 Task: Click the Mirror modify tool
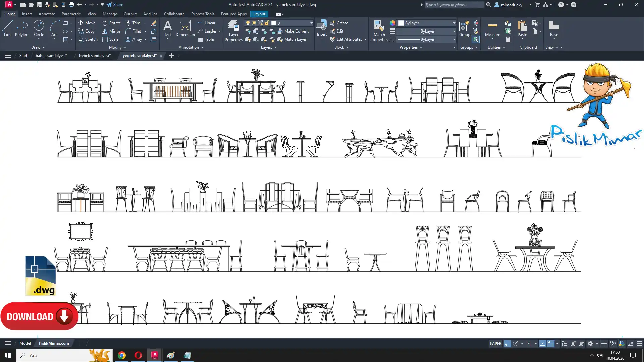111,31
